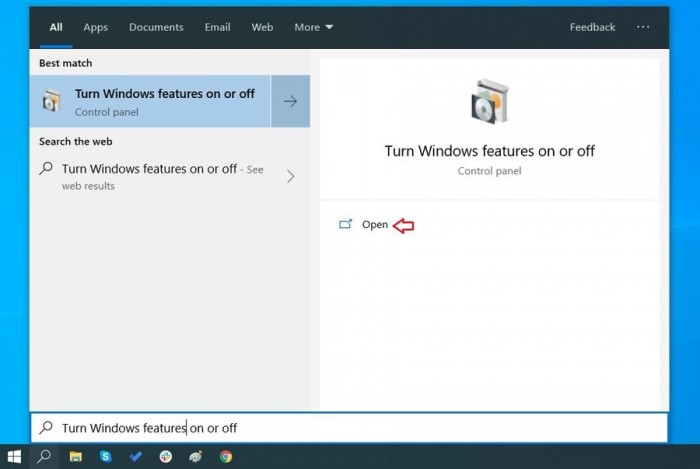Open File Explorer from the taskbar
Image resolution: width=700 pixels, height=469 pixels.
pos(75,457)
